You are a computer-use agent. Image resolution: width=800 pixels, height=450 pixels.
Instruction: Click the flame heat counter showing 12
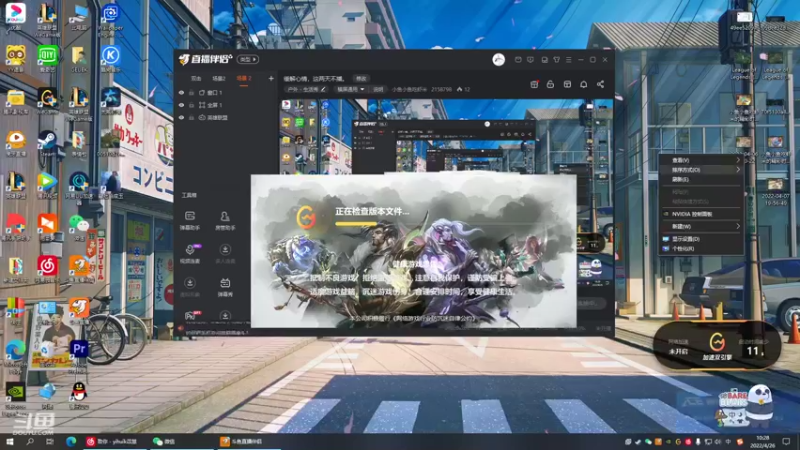463,89
